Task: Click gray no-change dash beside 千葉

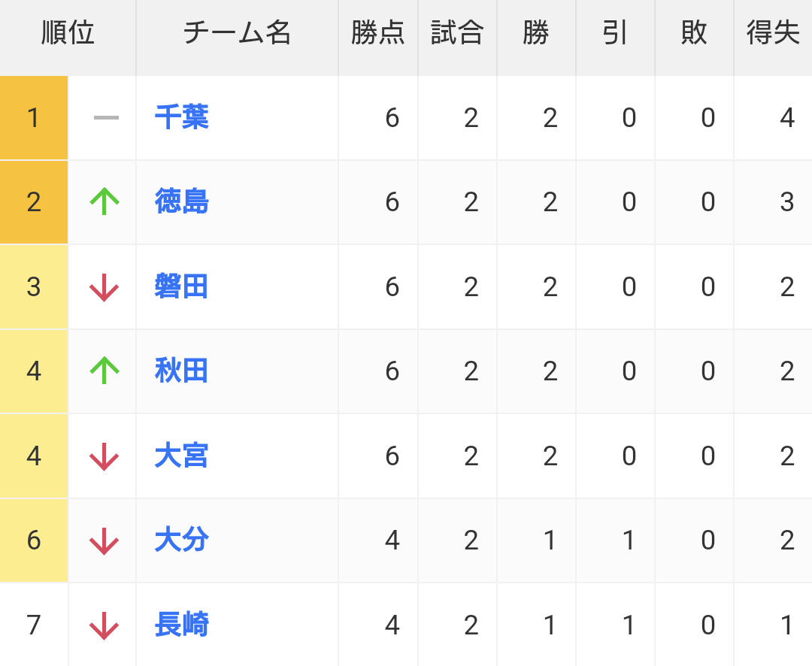Action: [x=106, y=117]
